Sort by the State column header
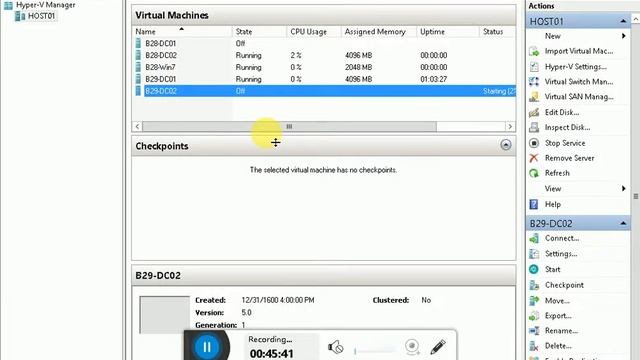The width and height of the screenshot is (640, 360). tap(259, 31)
